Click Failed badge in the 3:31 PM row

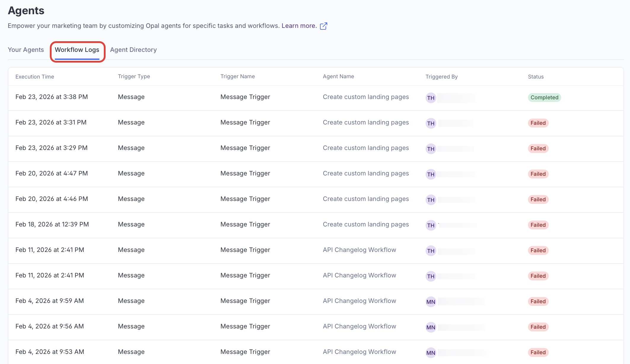coord(538,123)
